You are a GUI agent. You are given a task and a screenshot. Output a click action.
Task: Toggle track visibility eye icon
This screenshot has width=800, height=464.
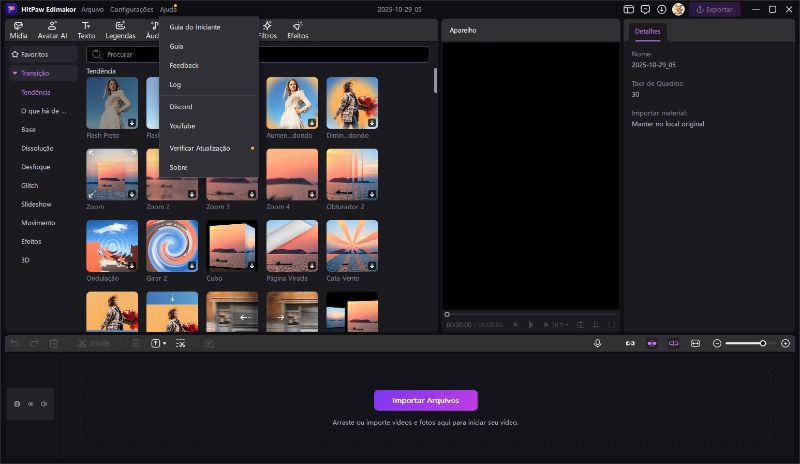30,404
